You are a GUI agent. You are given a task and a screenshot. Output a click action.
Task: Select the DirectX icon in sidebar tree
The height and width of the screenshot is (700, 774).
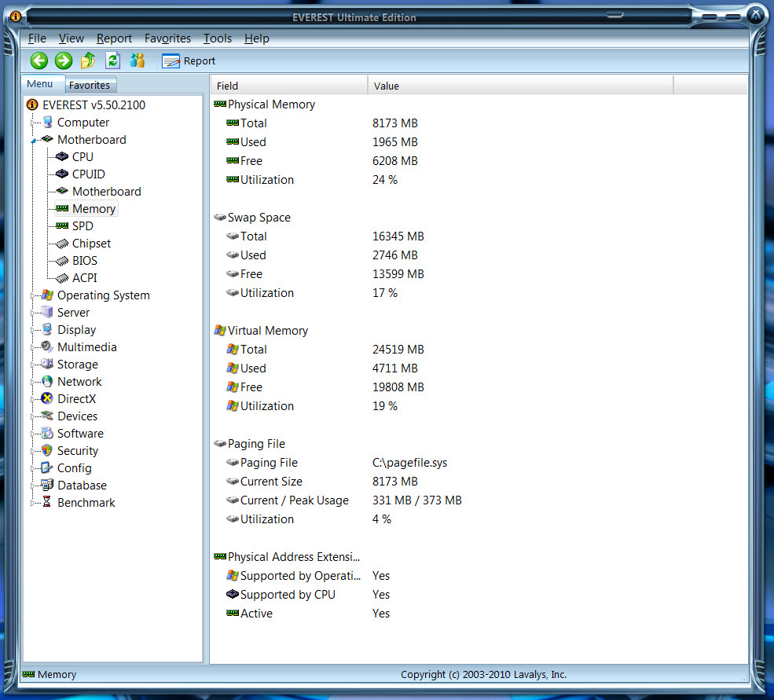click(x=47, y=399)
